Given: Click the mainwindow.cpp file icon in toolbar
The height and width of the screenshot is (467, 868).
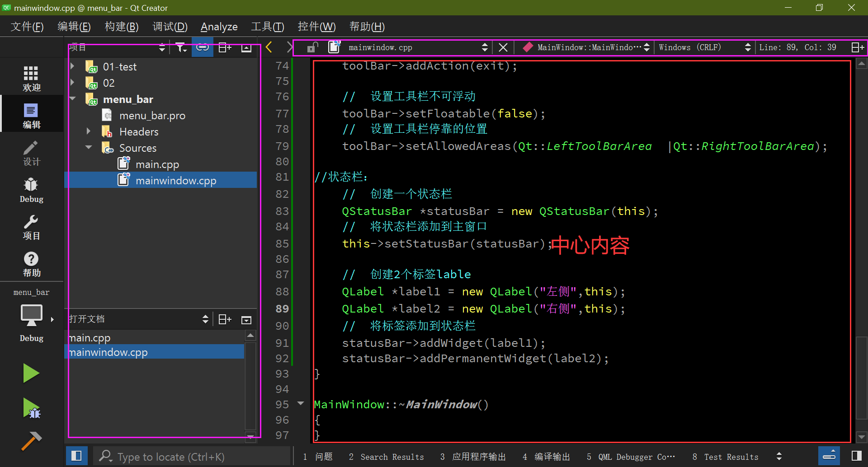Looking at the screenshot, I should click(334, 47).
